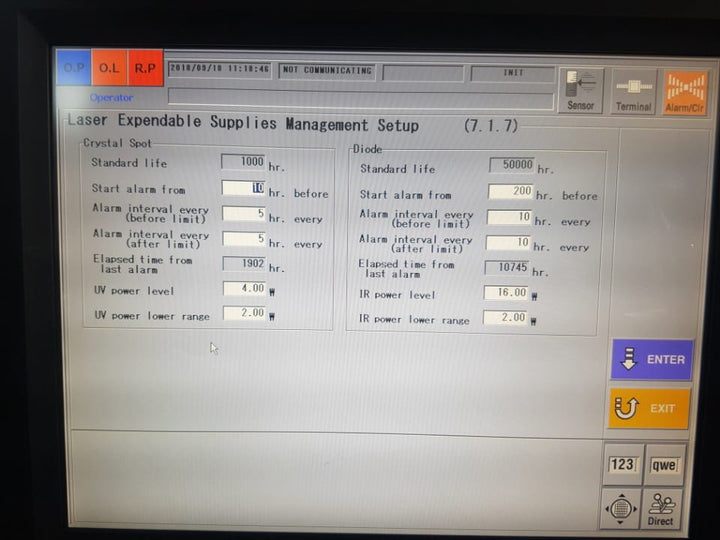Click the globe navigation arrows icon
The image size is (720, 540).
pyautogui.click(x=622, y=509)
